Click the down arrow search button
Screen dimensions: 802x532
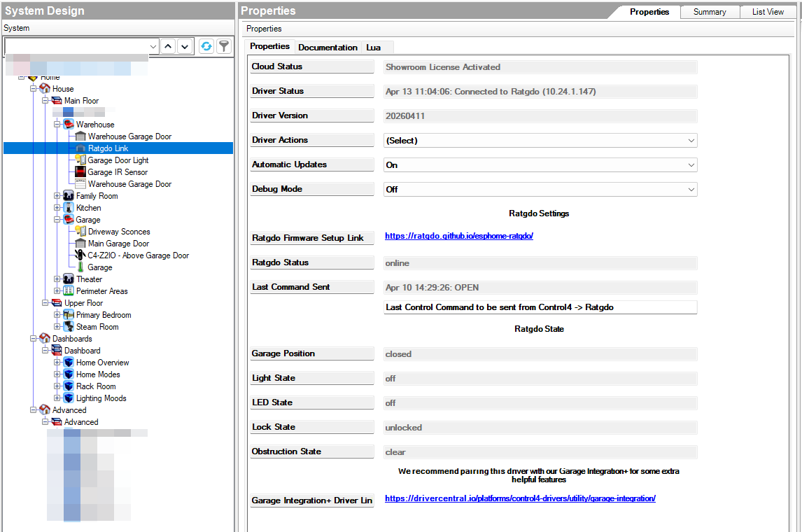pos(185,46)
